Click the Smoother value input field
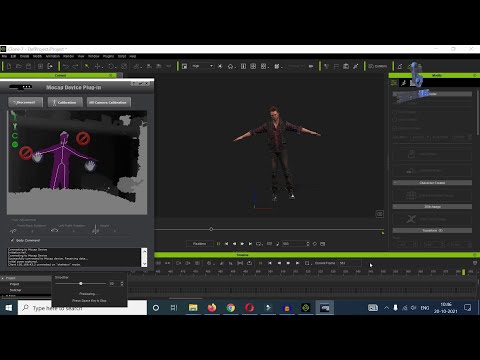Screen dimensions: 480x360 [x=114, y=284]
